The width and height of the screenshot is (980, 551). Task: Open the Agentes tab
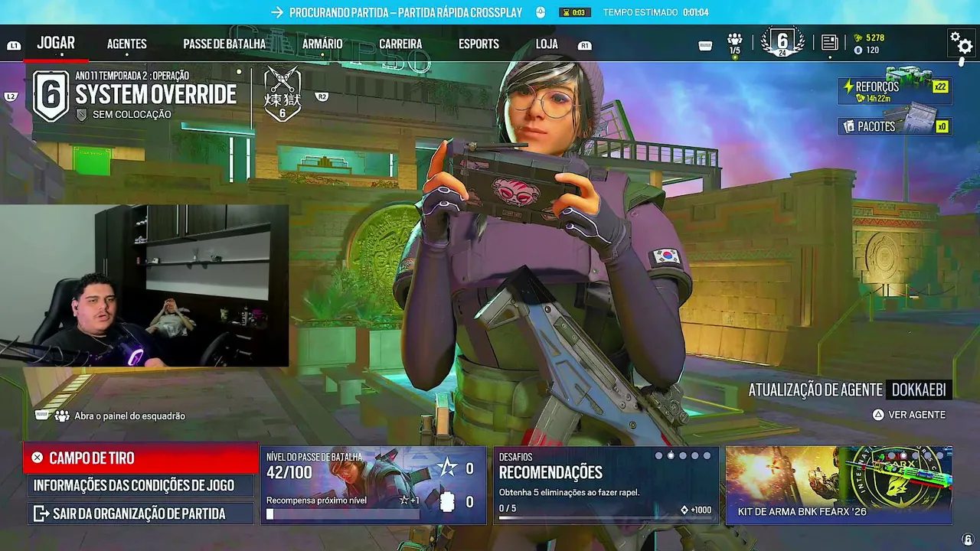[x=127, y=44]
